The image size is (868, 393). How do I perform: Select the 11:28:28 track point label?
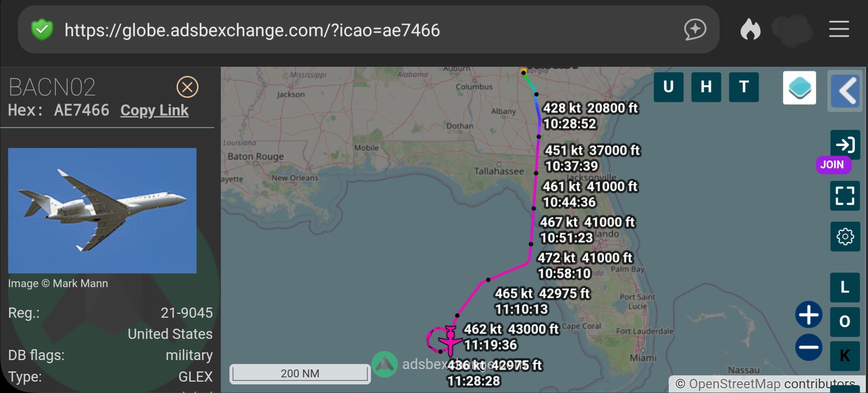[x=495, y=373]
